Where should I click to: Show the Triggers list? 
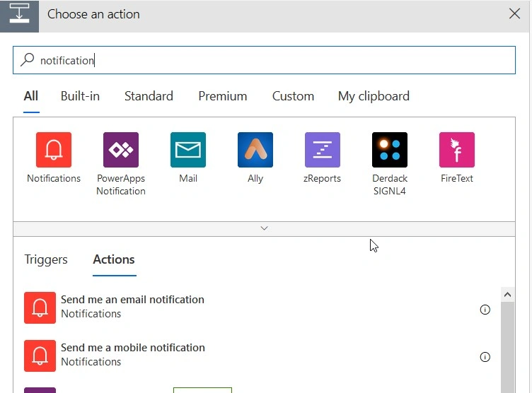click(x=46, y=259)
